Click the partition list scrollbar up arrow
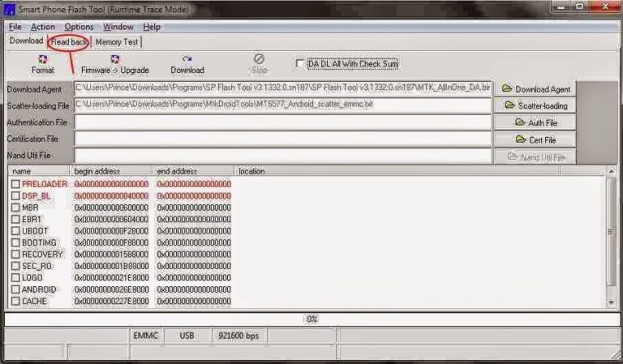The height and width of the screenshot is (364, 623). tap(611, 172)
